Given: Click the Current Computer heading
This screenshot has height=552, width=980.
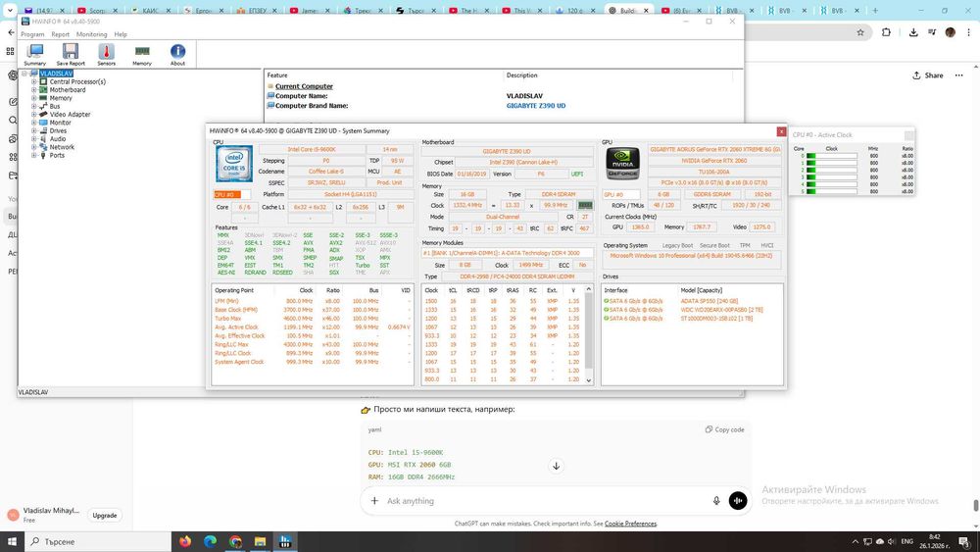Looking at the screenshot, I should click(304, 86).
